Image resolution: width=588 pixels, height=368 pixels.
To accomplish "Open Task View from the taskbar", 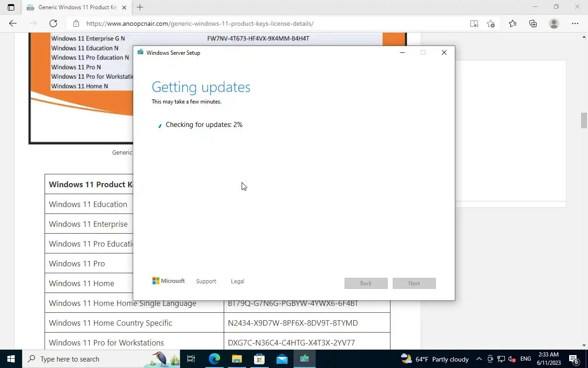I will tap(191, 359).
